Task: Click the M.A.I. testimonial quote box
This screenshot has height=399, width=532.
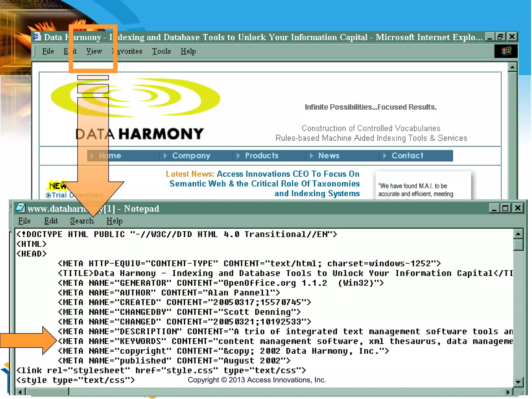Action: (x=423, y=185)
